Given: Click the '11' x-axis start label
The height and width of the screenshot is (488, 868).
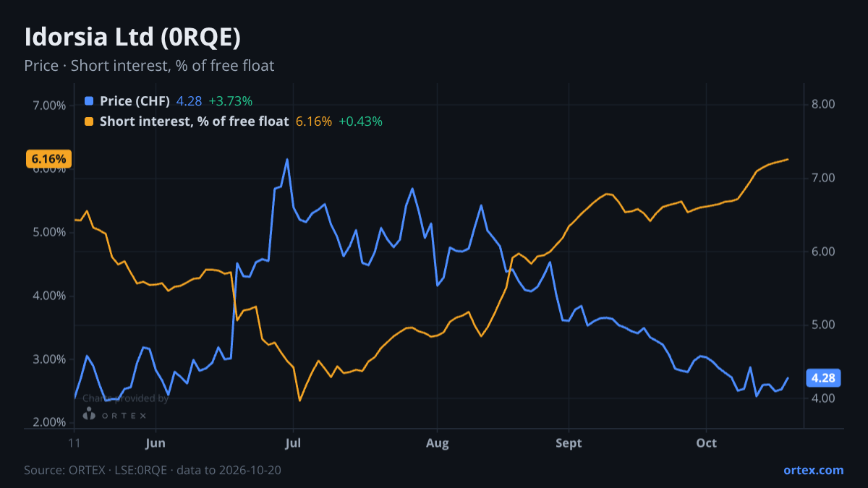Looking at the screenshot, I should point(75,443).
